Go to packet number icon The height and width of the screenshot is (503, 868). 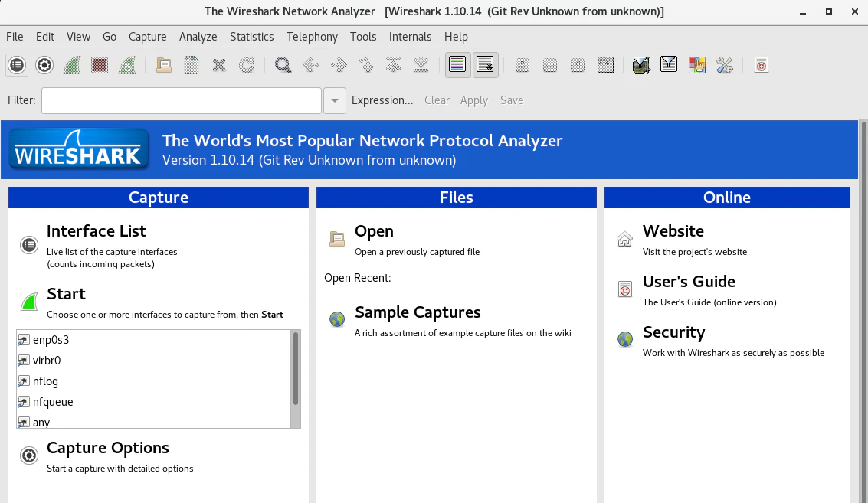[366, 65]
